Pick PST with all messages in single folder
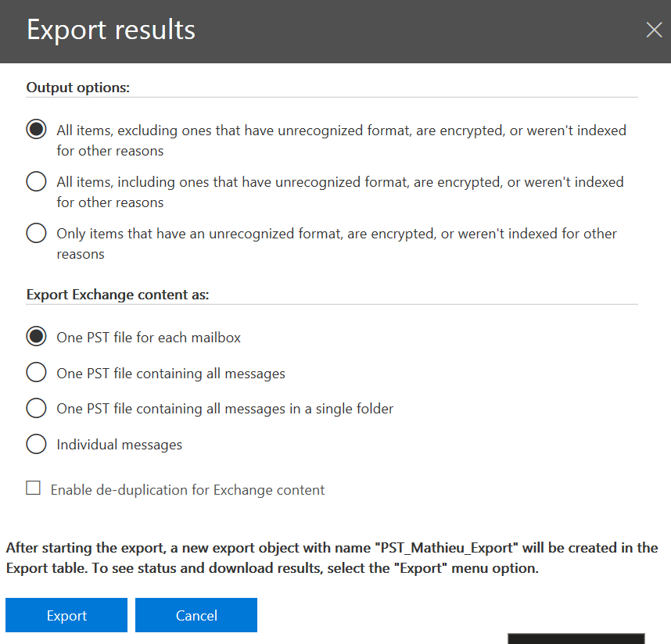 pos(37,408)
